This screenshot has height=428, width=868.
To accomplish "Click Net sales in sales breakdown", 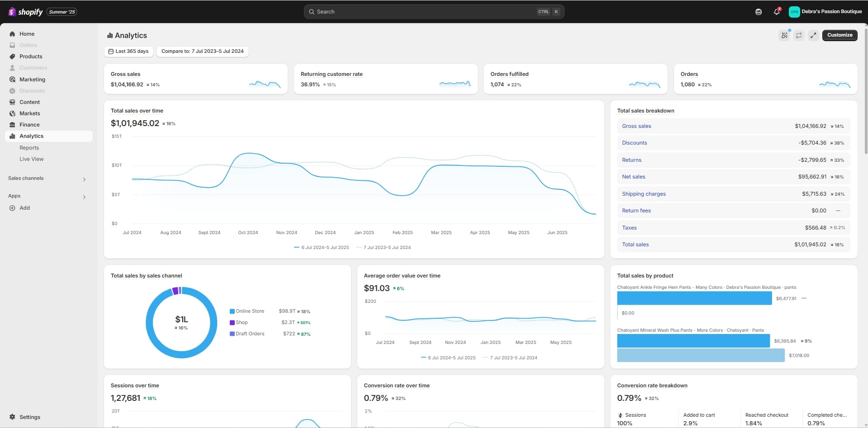I will 633,177.
